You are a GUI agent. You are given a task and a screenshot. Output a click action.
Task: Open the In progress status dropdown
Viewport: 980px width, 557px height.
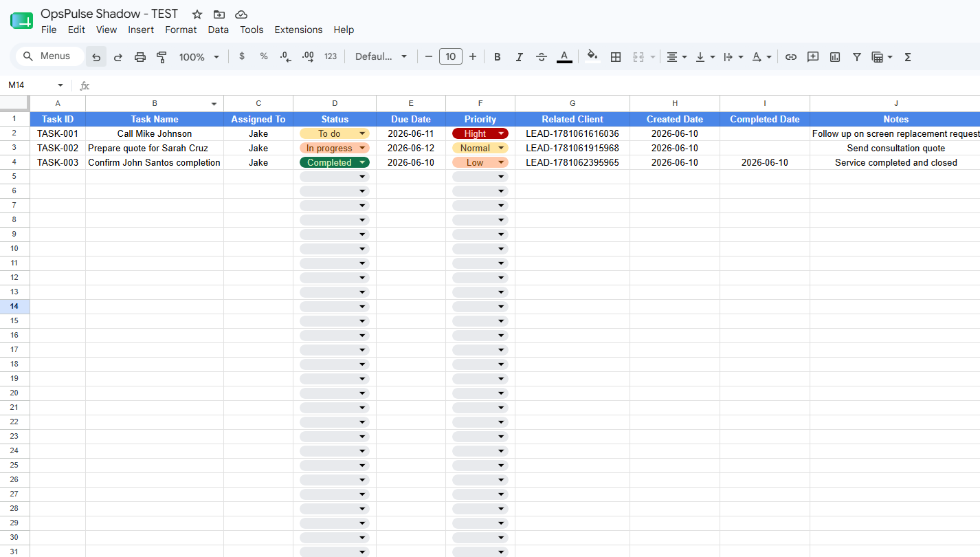335,148
